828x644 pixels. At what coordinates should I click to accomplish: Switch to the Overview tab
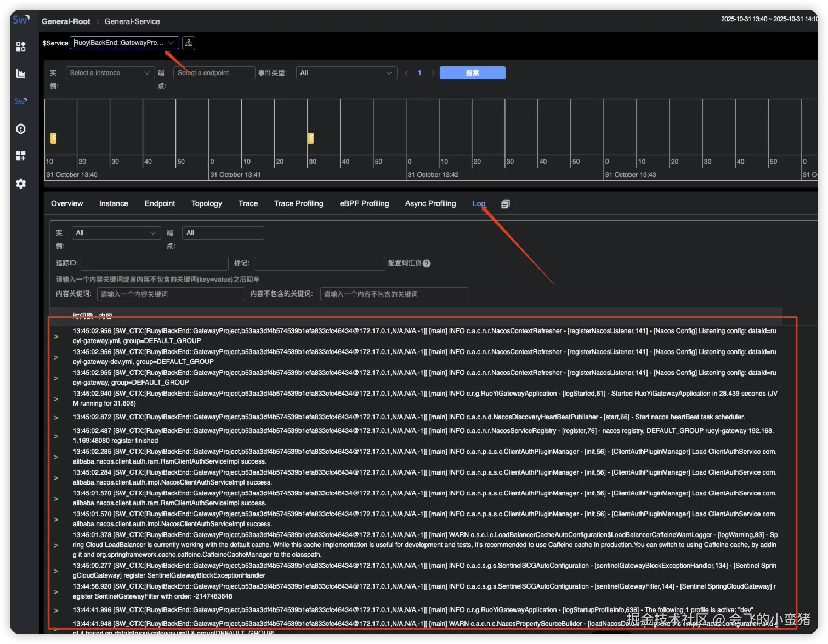[x=67, y=203]
